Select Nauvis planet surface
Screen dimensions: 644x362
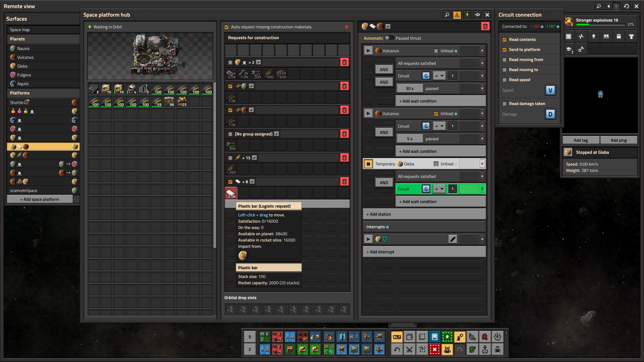click(43, 49)
